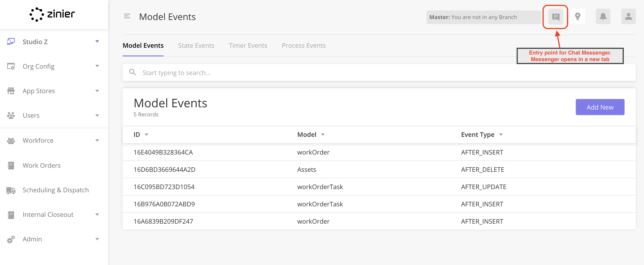Click the App Stores sidebar icon
This screenshot has width=644, height=265.
click(11, 91)
